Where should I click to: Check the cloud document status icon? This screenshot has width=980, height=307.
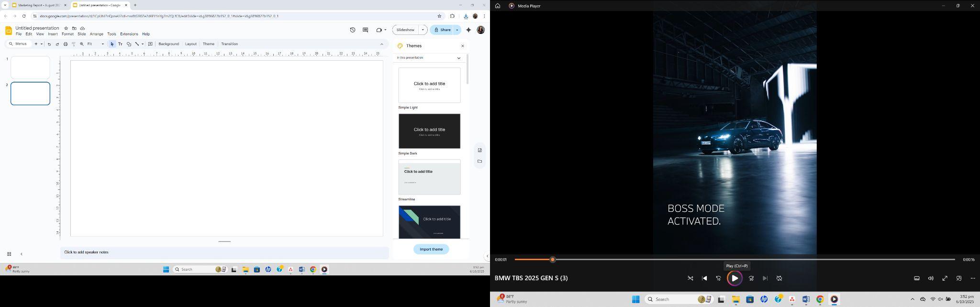(x=82, y=28)
